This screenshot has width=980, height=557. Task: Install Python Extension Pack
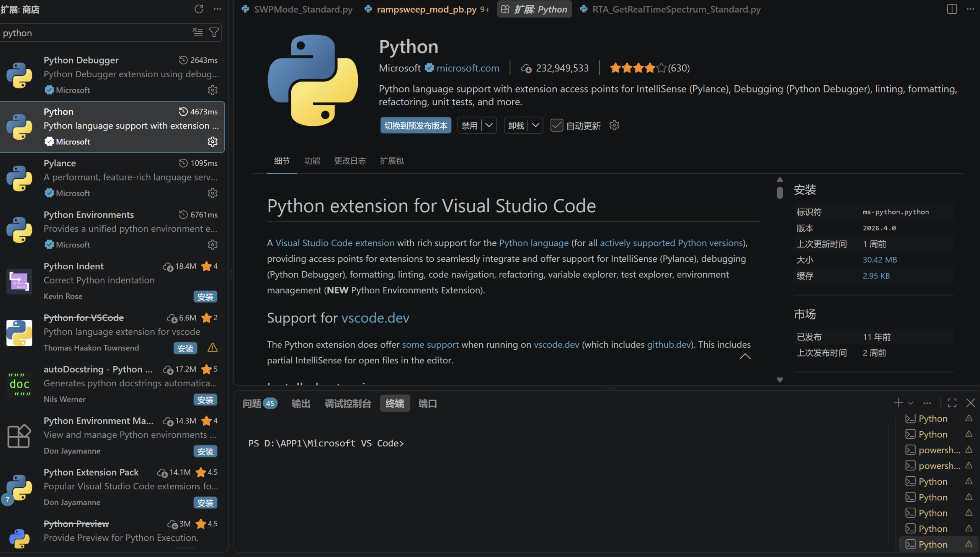pyautogui.click(x=205, y=503)
